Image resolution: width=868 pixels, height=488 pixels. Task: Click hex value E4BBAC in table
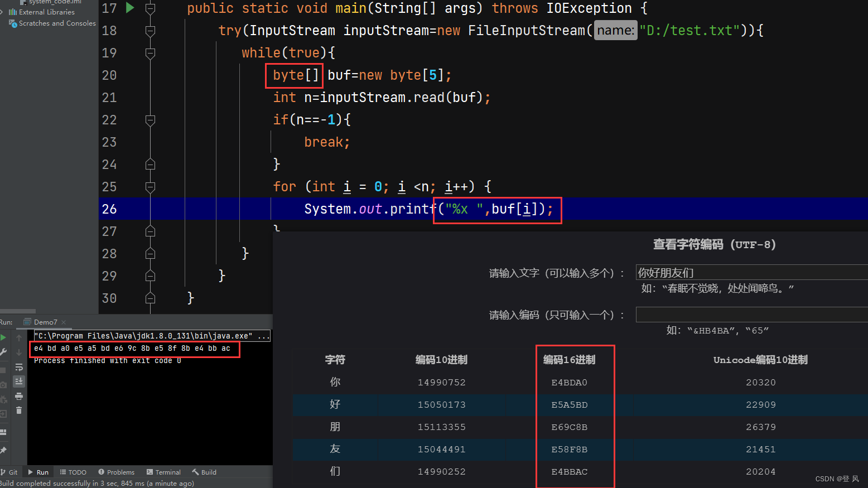pyautogui.click(x=570, y=472)
